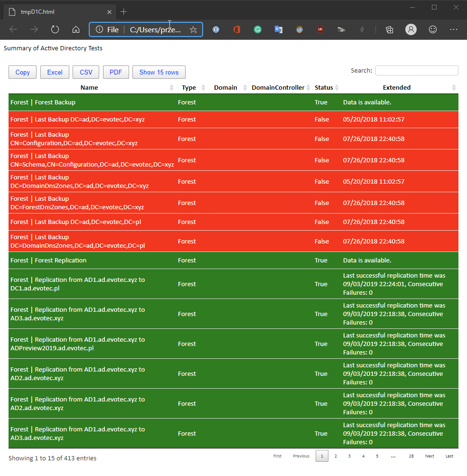This screenshot has width=467, height=476.
Task: Open browser settings and more menu
Action: tap(454, 29)
